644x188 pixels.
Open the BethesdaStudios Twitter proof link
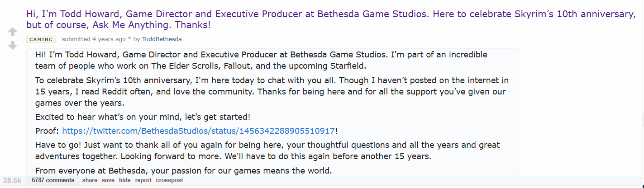(x=199, y=131)
